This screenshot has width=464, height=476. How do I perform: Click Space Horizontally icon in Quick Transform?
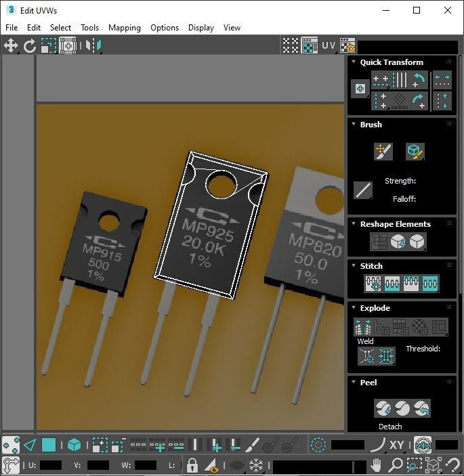pyautogui.click(x=442, y=80)
